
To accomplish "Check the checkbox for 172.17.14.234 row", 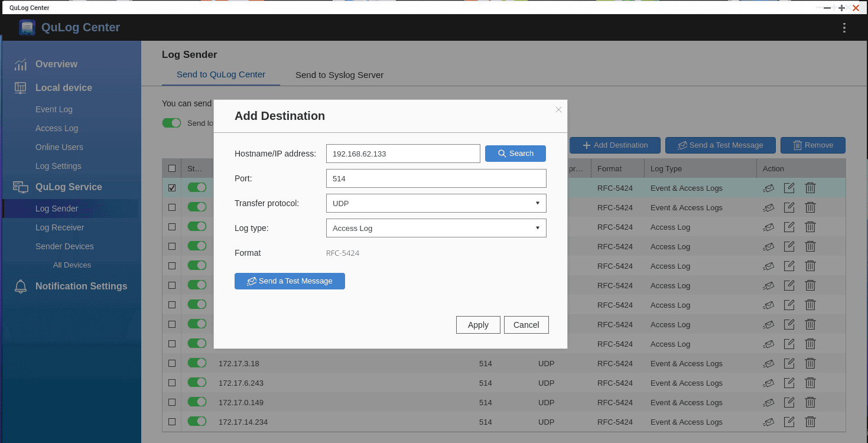I will (171, 421).
